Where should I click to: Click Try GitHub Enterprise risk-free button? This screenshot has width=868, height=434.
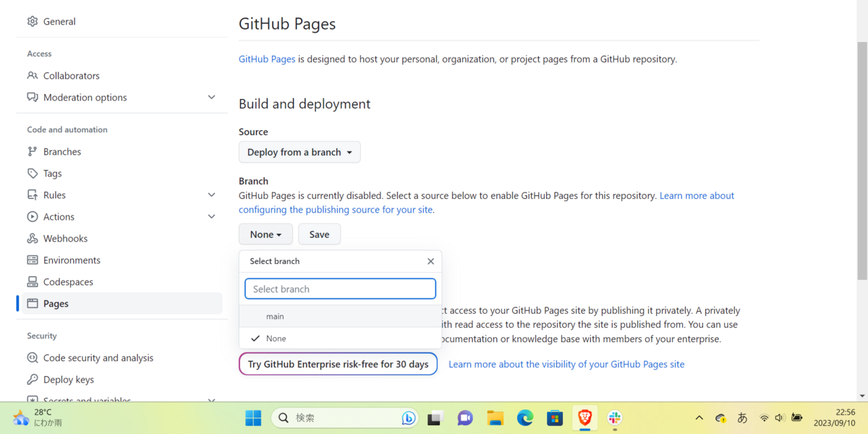click(338, 364)
